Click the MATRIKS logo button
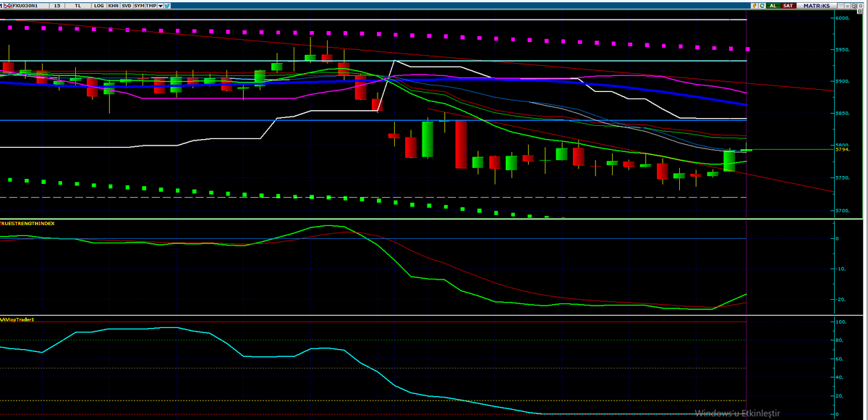 click(x=817, y=6)
